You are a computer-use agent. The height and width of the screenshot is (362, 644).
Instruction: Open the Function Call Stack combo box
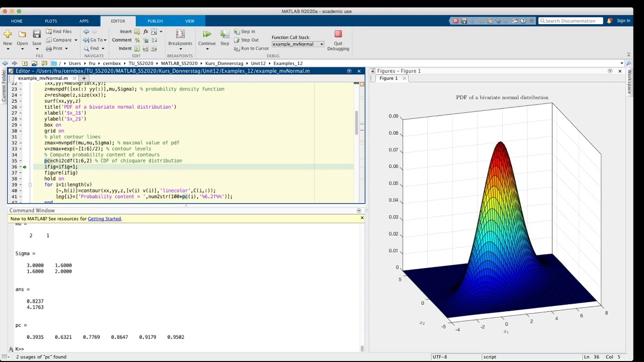pyautogui.click(x=298, y=44)
